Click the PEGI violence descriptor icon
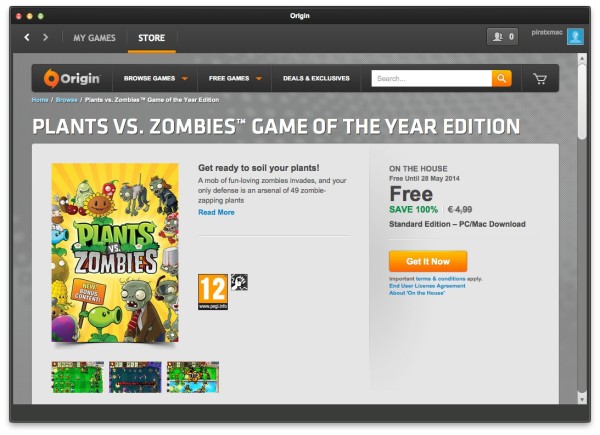Image resolution: width=600 pixels, height=435 pixels. pos(239,282)
